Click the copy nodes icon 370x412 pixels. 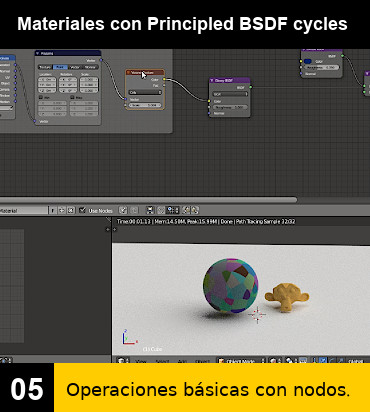click(186, 210)
